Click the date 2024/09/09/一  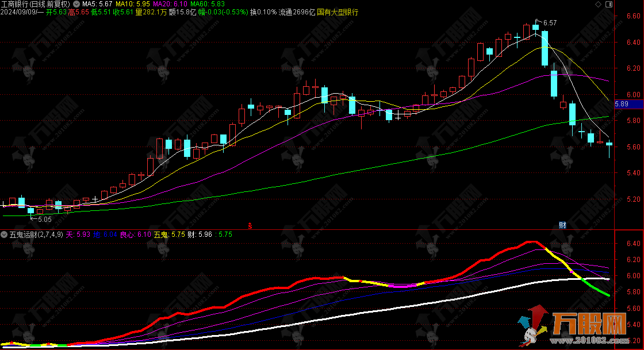click(22, 12)
